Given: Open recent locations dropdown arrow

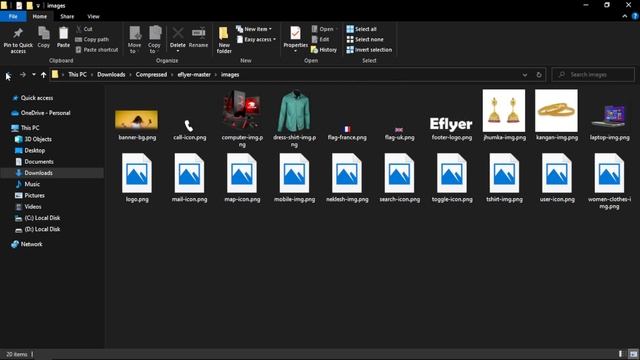Looking at the screenshot, I should [x=33, y=75].
